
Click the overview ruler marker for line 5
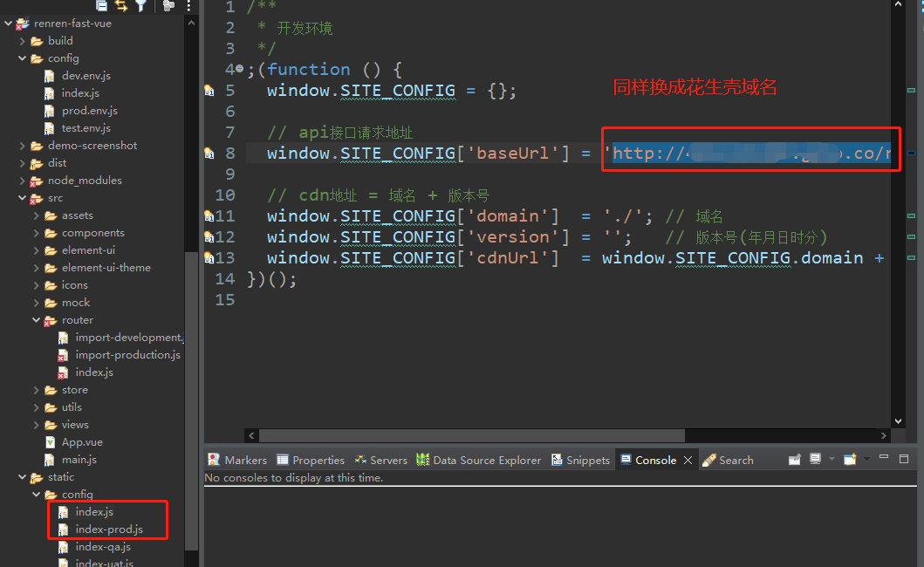pyautogui.click(x=911, y=90)
